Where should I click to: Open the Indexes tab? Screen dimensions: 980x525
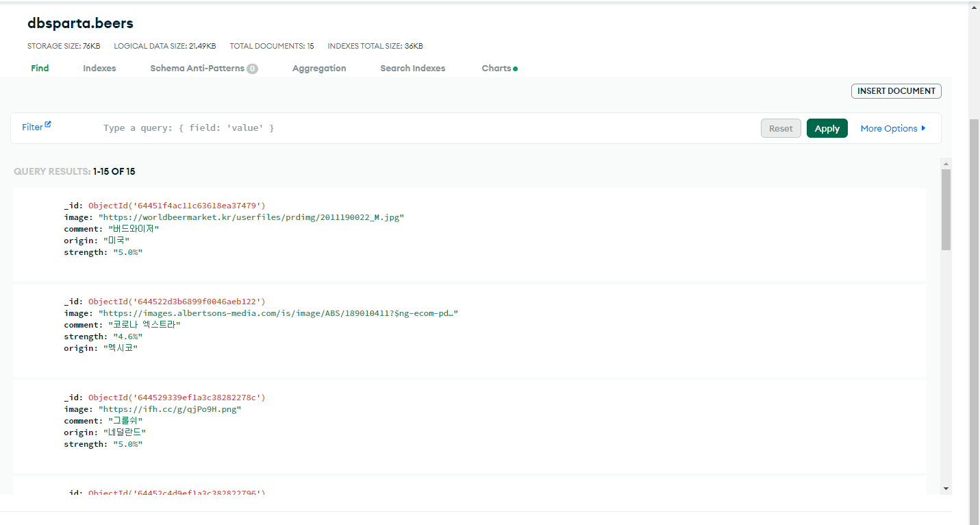pos(99,68)
